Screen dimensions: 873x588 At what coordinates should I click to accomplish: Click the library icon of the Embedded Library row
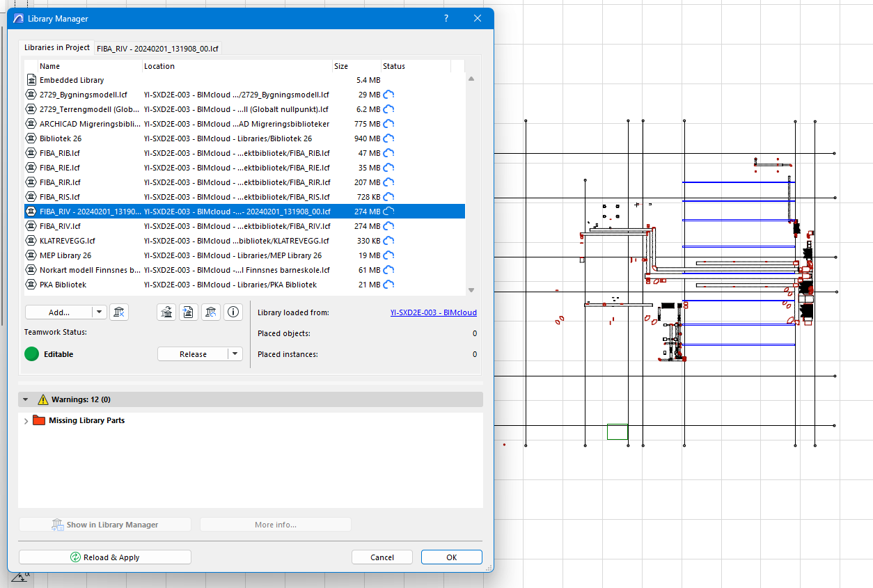(x=31, y=80)
